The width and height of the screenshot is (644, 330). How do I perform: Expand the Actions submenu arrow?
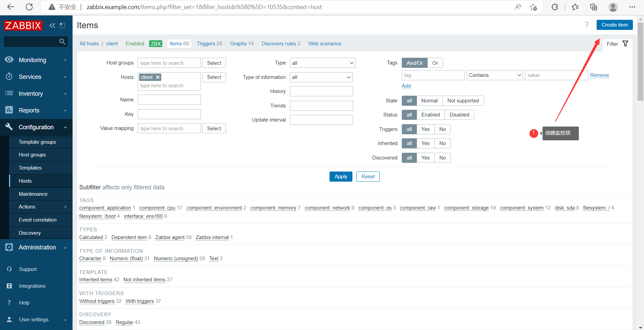coord(65,207)
